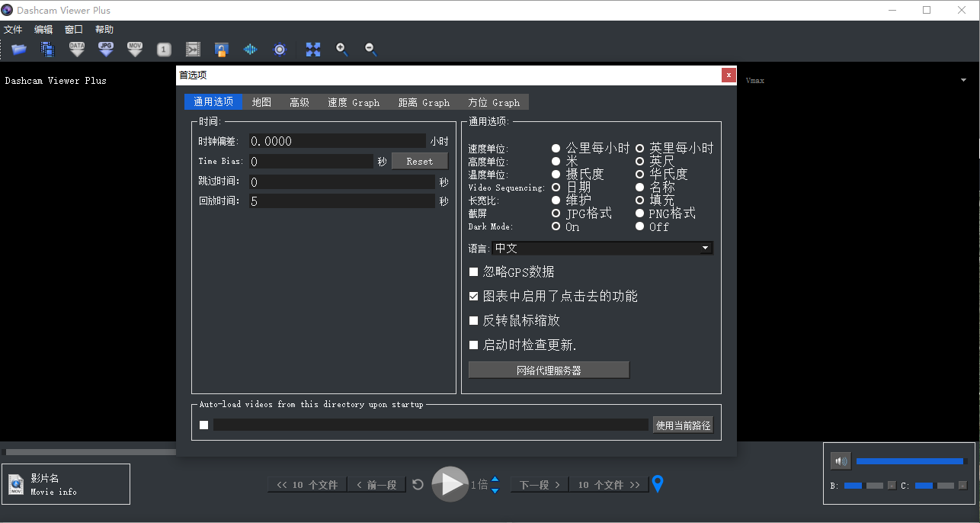Click the Reset button for Time Bias
The image size is (980, 523).
(420, 162)
